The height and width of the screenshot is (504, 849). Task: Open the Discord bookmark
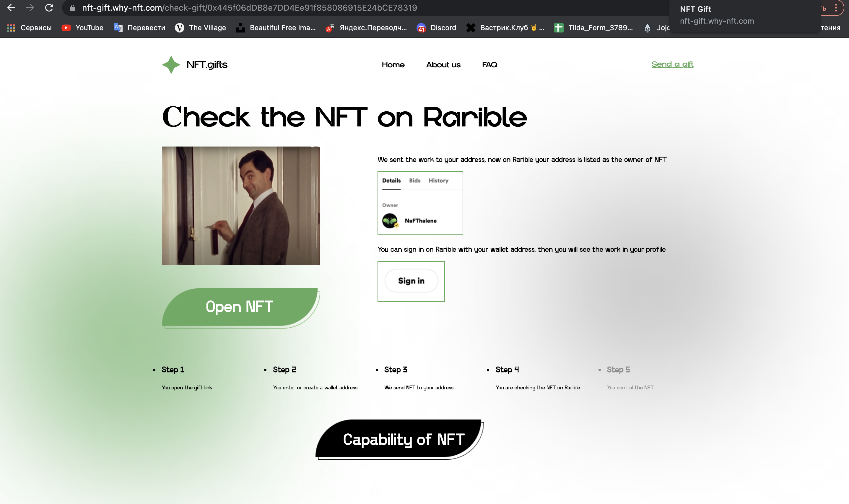436,27
